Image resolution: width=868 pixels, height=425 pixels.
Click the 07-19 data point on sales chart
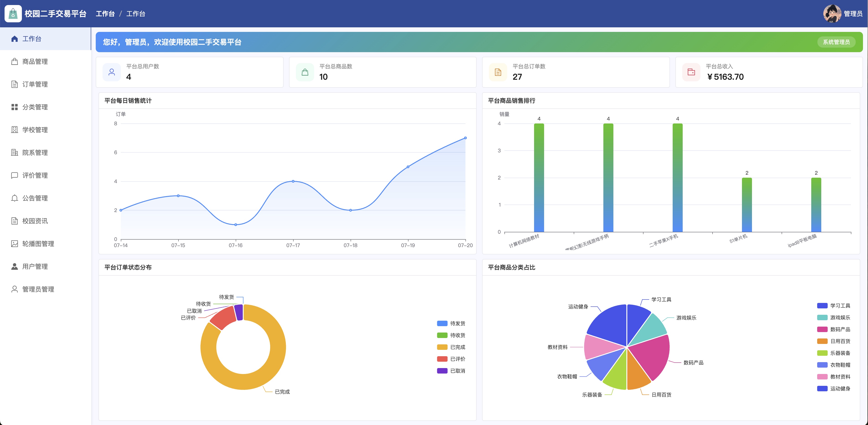pos(408,167)
